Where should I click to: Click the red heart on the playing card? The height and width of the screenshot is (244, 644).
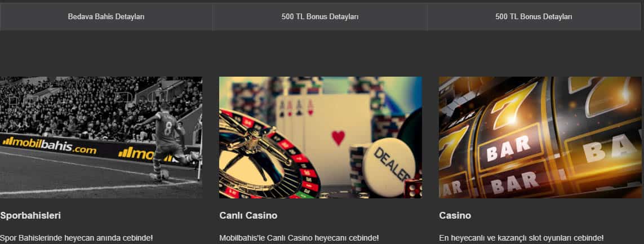tap(339, 137)
